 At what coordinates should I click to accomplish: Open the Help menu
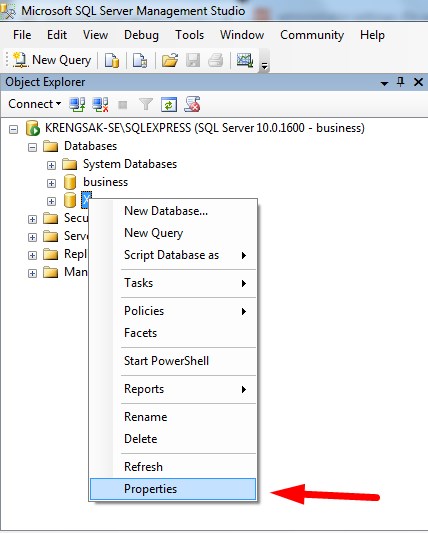tap(372, 35)
